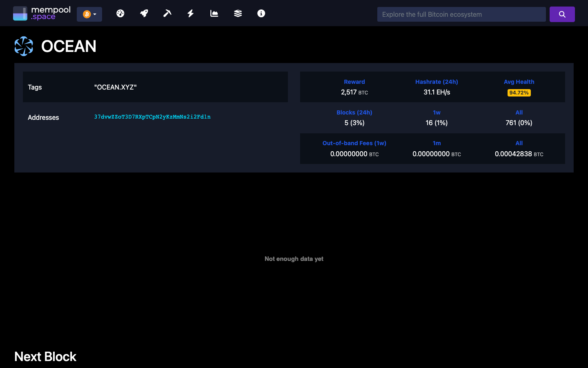Screen dimensions: 588x368
Task: Click the ecosystem search input field
Action: [x=461, y=14]
